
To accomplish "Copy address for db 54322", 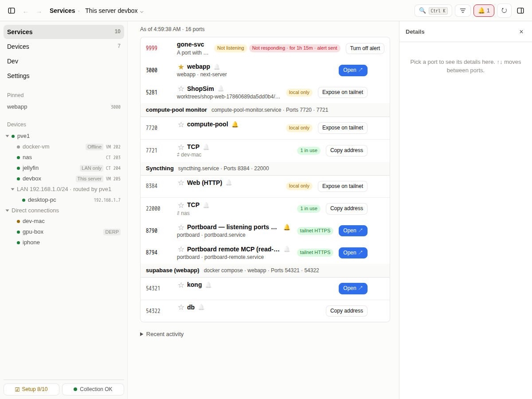I will pos(347,311).
